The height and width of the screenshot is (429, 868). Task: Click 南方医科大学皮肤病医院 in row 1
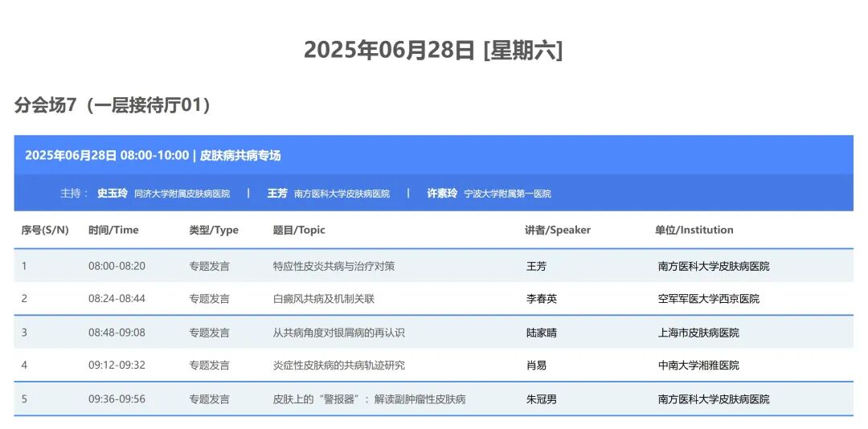714,266
